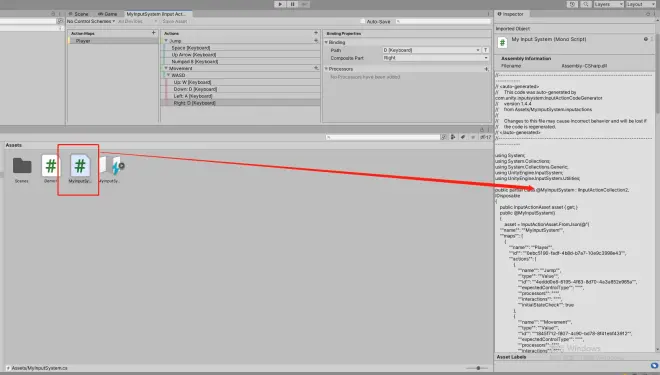Collapse the Jump action
The width and height of the screenshot is (660, 375).
point(166,41)
